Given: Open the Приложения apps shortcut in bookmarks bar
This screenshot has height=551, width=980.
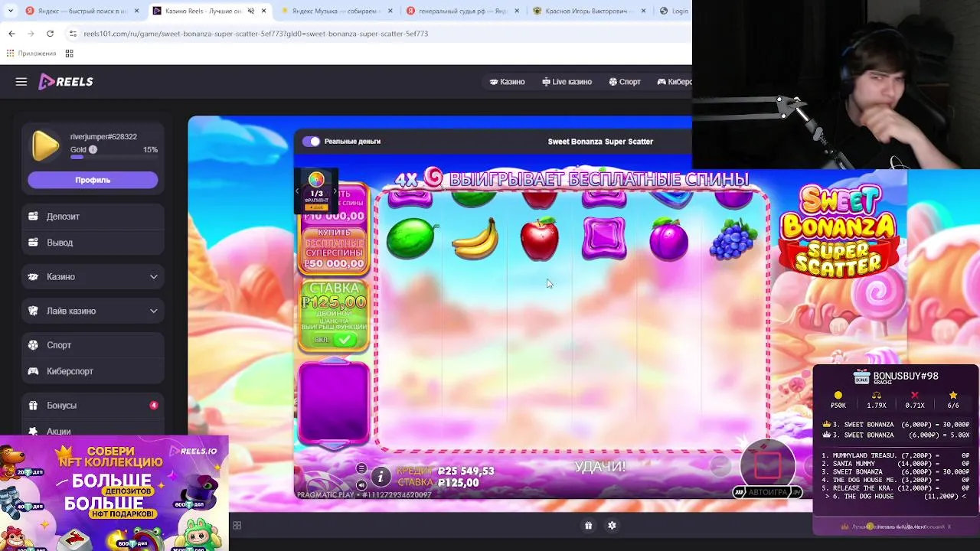Looking at the screenshot, I should (31, 54).
